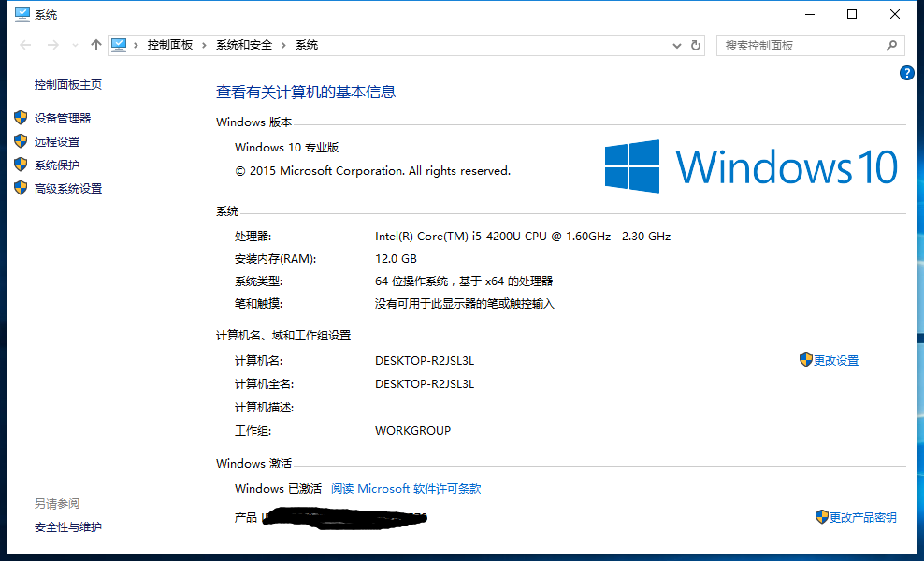Image resolution: width=924 pixels, height=561 pixels.
Task: Click the 另请参阅 heading in sidebar
Action: (x=57, y=503)
